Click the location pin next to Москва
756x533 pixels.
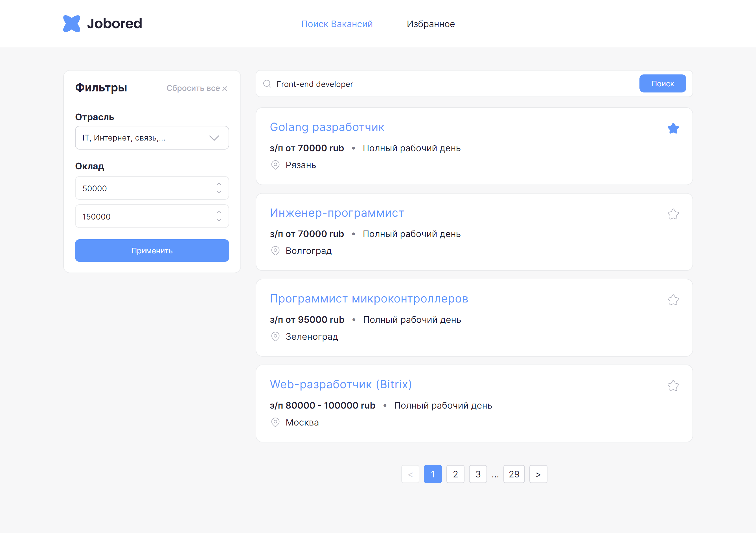point(275,422)
